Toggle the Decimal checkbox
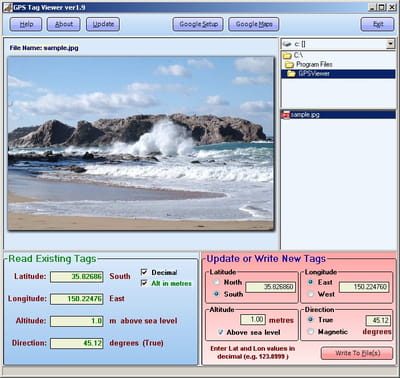The width and height of the screenshot is (400, 378). 144,272
